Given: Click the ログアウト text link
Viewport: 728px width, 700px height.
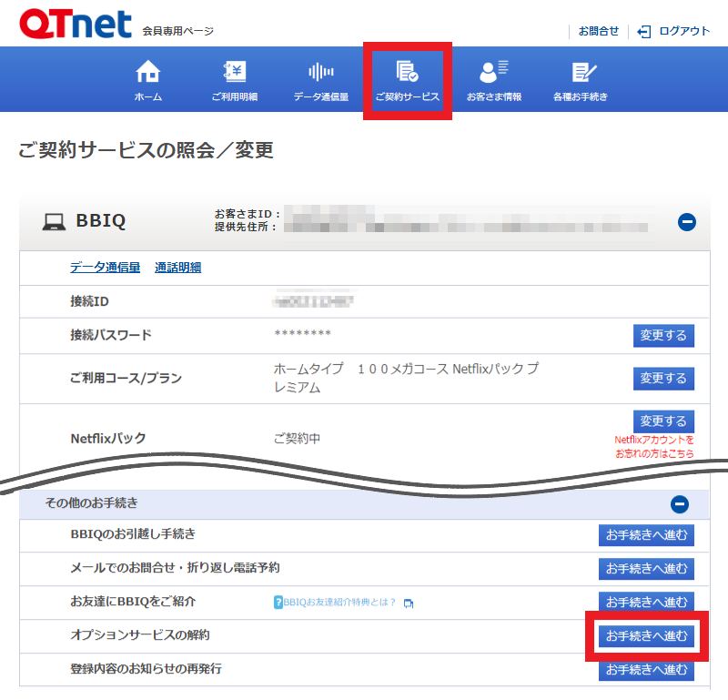Looking at the screenshot, I should 684,31.
